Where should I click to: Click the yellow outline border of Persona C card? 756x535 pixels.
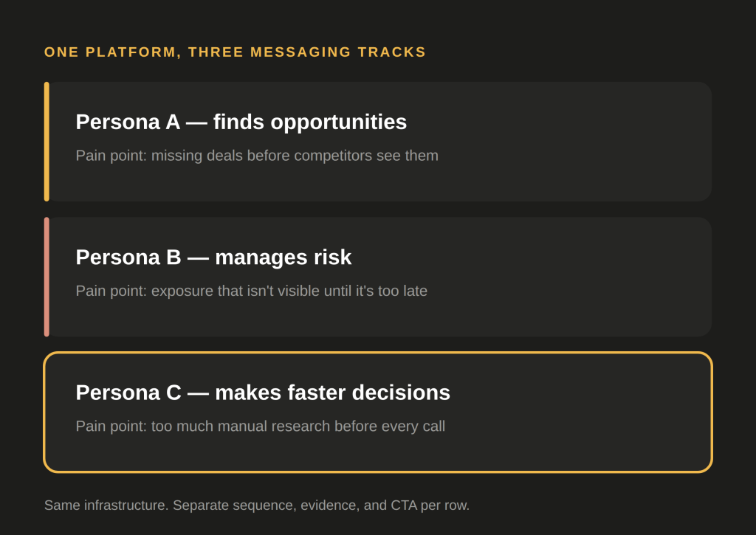coord(378,353)
